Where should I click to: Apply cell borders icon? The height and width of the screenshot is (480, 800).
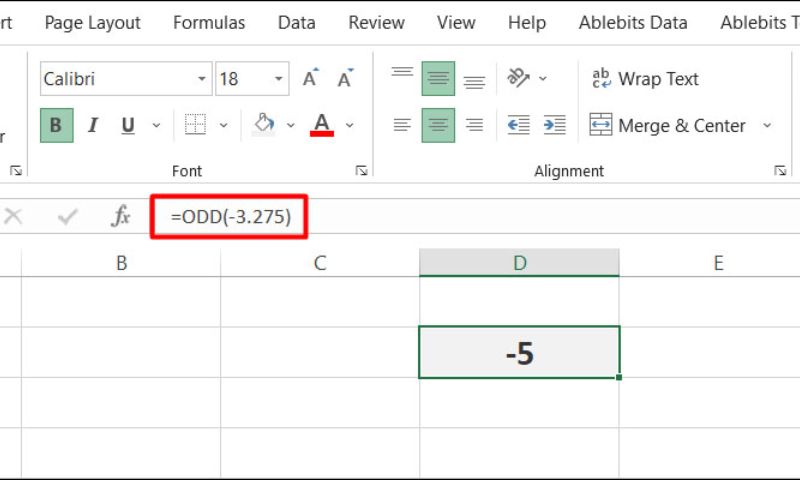[195, 125]
